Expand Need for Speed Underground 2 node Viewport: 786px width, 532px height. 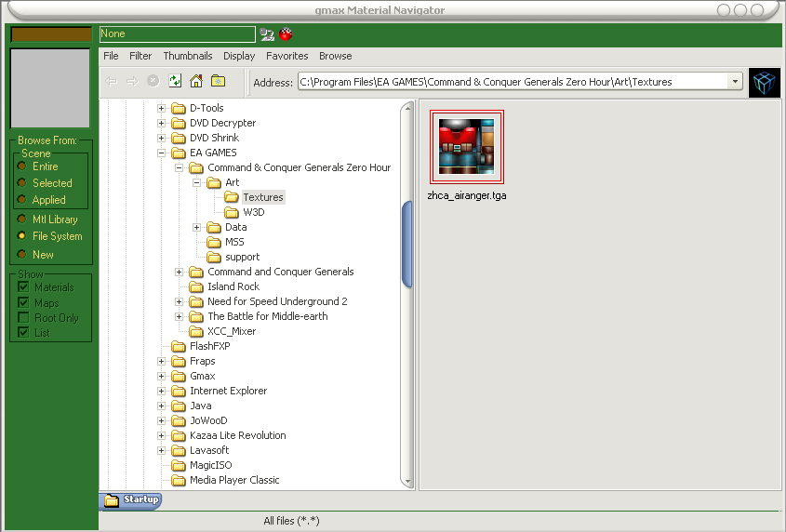click(179, 302)
